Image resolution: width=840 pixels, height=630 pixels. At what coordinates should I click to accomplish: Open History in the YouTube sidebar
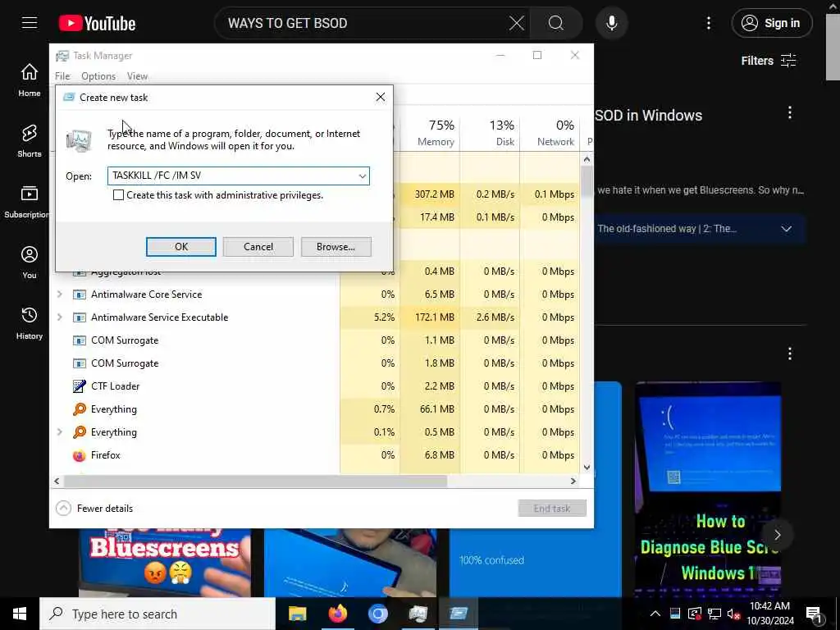click(x=29, y=323)
